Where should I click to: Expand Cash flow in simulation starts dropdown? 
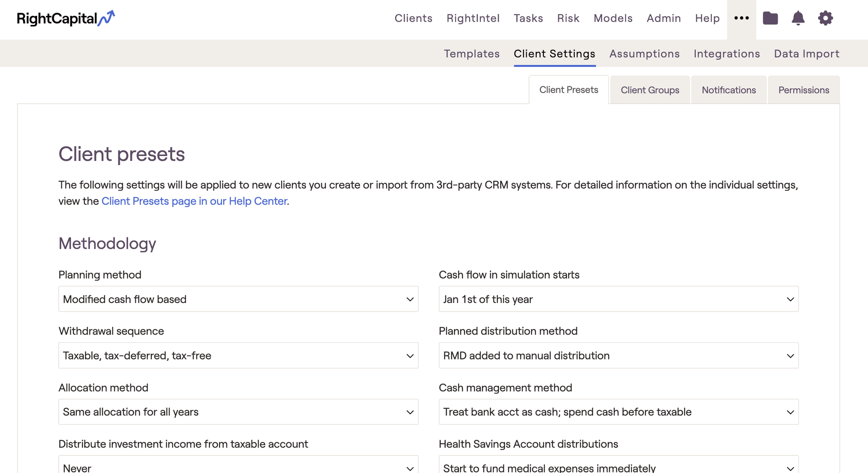click(x=618, y=299)
